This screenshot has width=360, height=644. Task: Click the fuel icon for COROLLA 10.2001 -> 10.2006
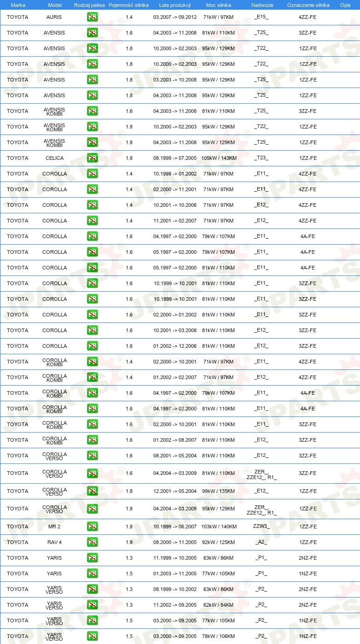pyautogui.click(x=92, y=205)
